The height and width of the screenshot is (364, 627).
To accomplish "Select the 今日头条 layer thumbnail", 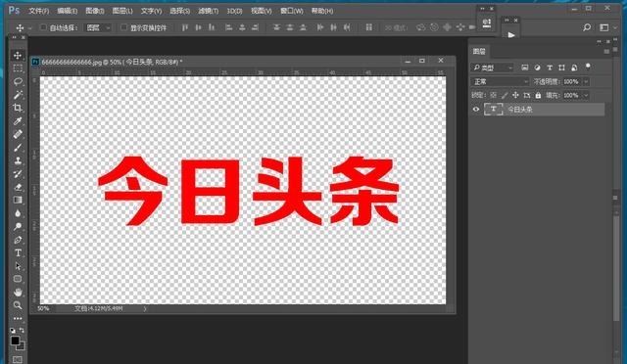I will pos(494,109).
